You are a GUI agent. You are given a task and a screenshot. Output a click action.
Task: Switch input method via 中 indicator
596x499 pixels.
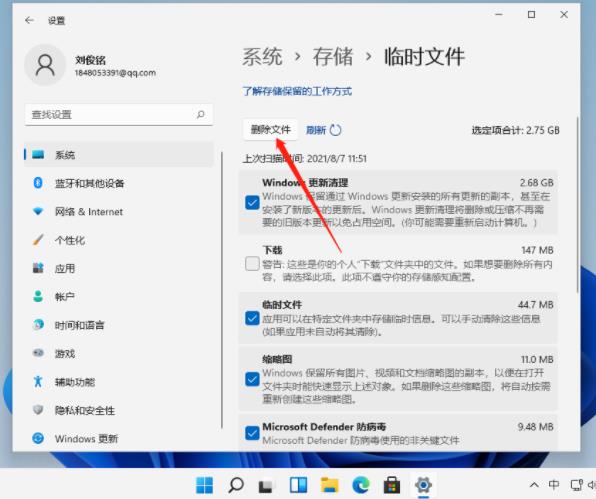pos(554,485)
